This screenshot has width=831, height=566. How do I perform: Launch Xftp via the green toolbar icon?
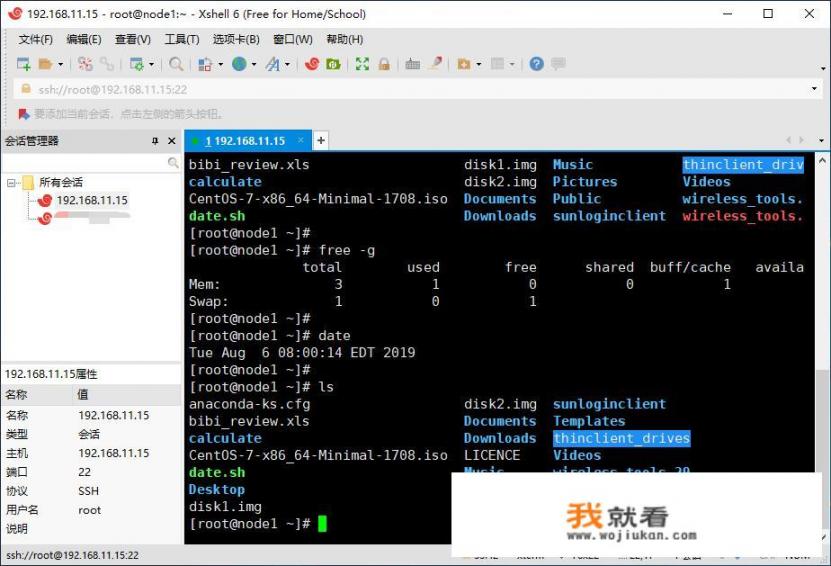[333, 64]
